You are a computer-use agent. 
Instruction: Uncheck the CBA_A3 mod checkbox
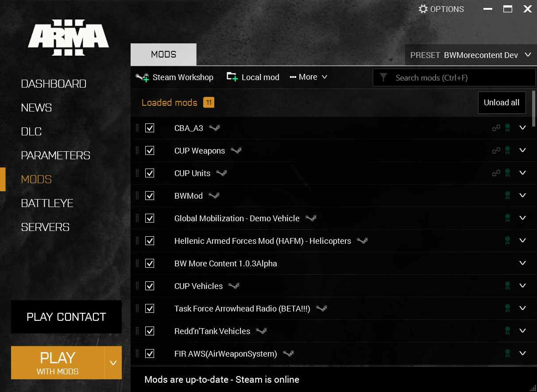[150, 128]
